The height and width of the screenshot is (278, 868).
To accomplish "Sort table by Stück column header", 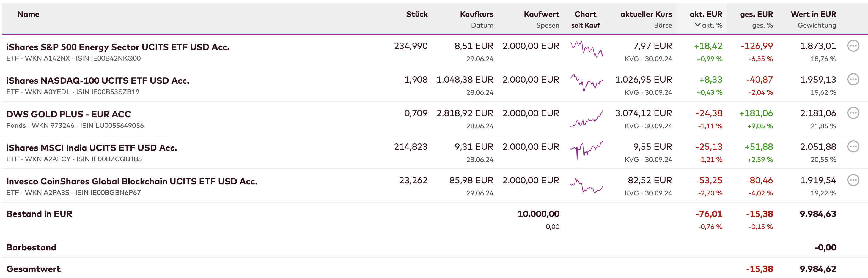I will [x=416, y=14].
